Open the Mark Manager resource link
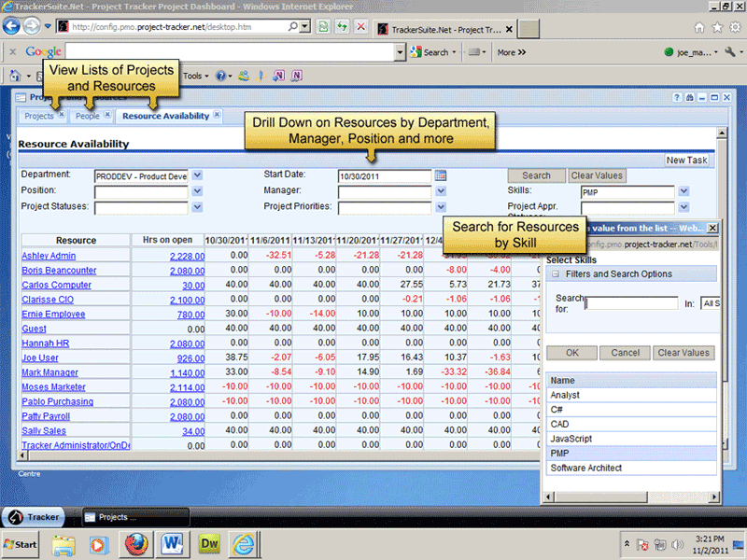Screen dimensions: 747x560 point(50,372)
